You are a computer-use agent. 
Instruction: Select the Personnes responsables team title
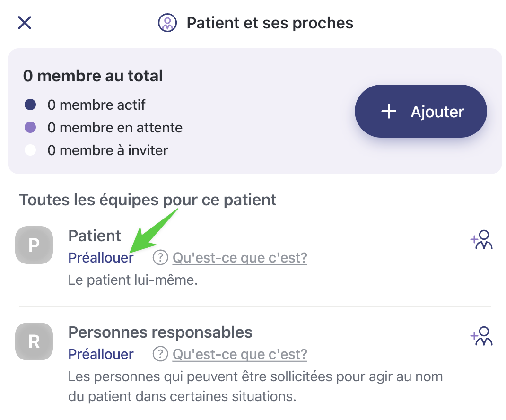160,332
